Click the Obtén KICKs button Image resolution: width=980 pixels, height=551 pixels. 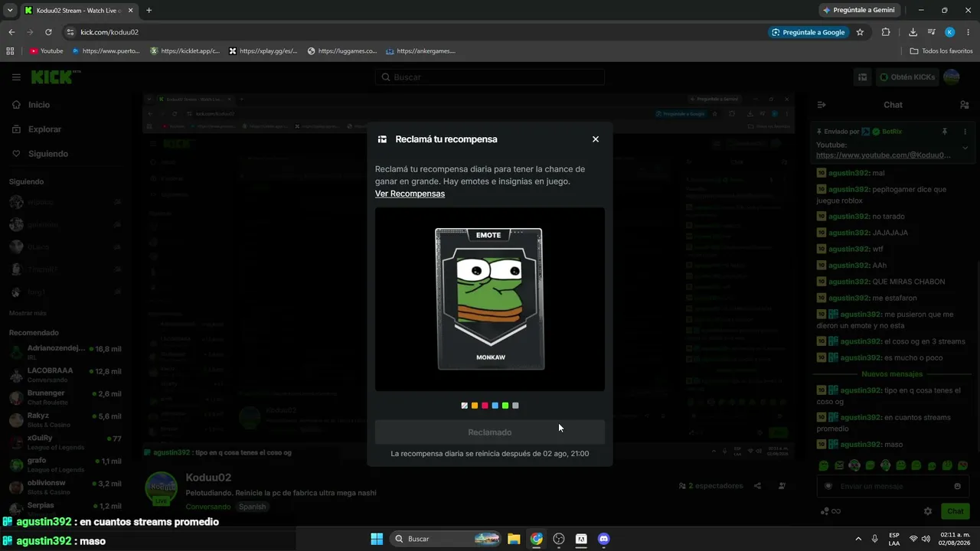tap(907, 77)
